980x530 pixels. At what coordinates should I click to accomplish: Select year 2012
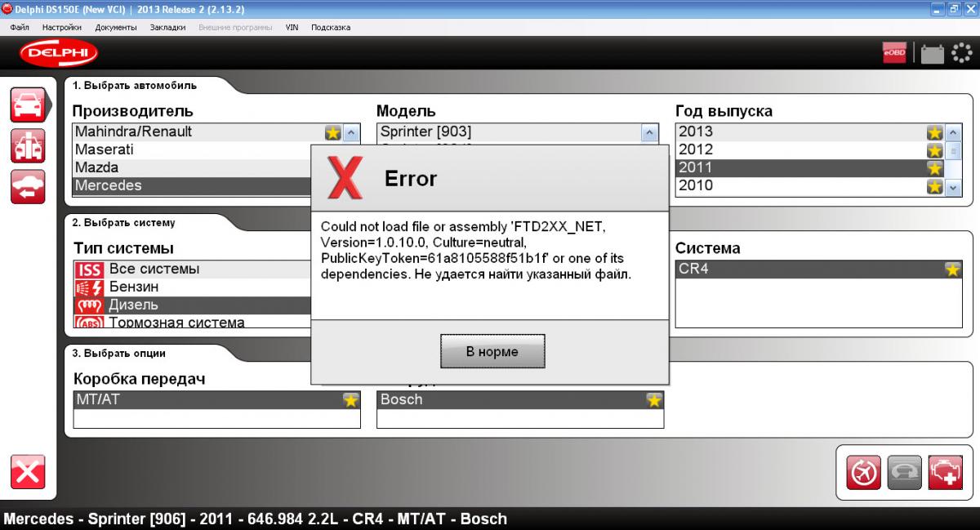810,149
